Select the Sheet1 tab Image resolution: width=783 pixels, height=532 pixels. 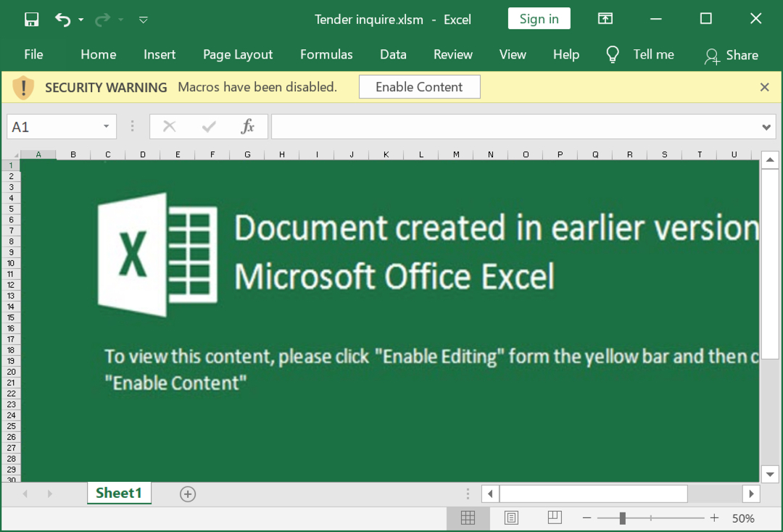point(119,493)
